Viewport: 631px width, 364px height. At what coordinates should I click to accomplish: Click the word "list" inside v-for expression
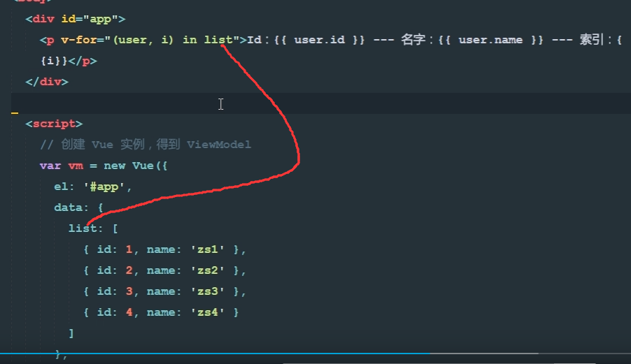(x=218, y=40)
